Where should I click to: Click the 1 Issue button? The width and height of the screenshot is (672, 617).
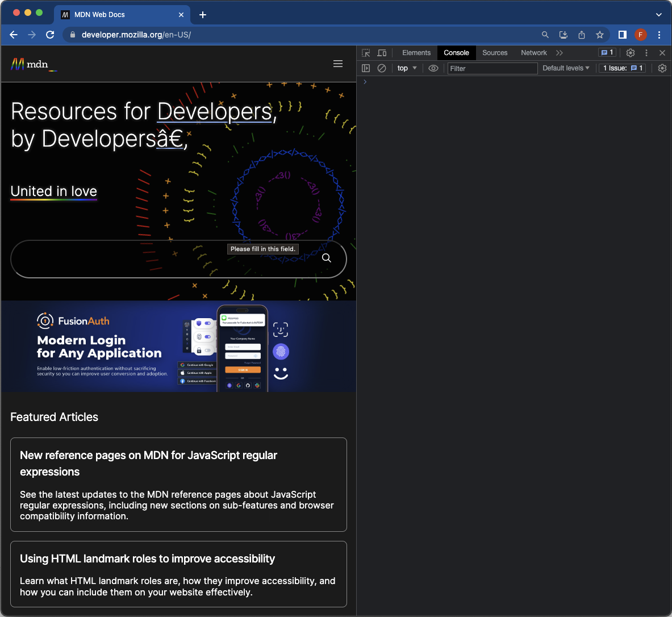(x=622, y=68)
